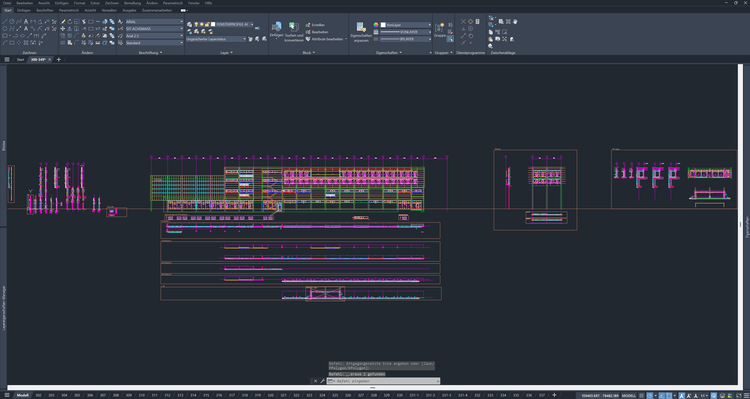Click the Move tool in Ändern panel

click(x=63, y=29)
